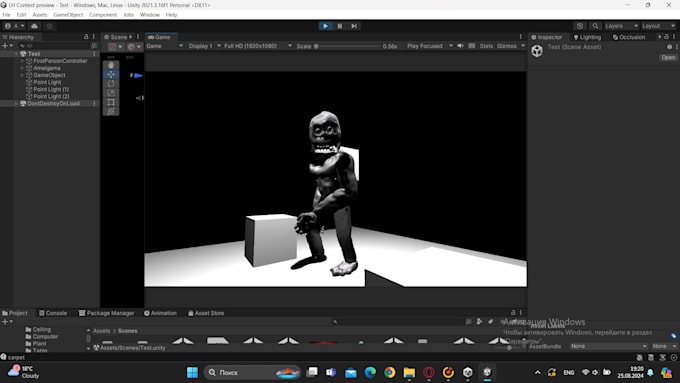This screenshot has width=680, height=383.
Task: Expand the Amalgama object
Action: point(22,68)
